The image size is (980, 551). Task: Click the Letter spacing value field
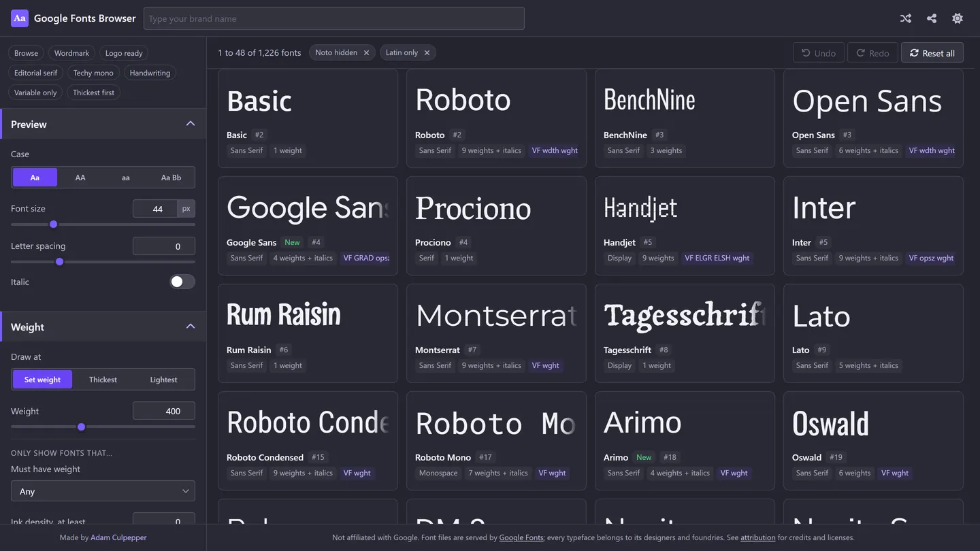click(x=164, y=246)
